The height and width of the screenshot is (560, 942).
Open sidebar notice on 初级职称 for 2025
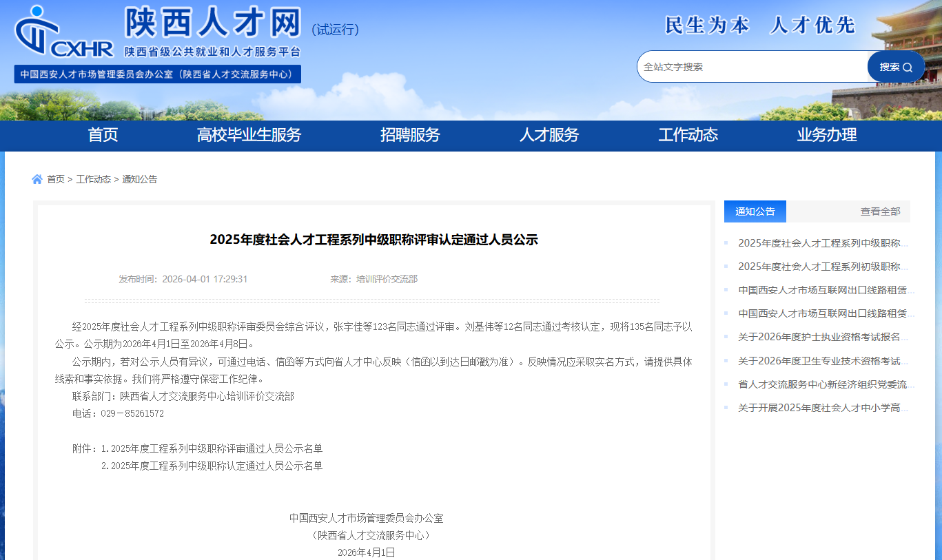(x=822, y=267)
